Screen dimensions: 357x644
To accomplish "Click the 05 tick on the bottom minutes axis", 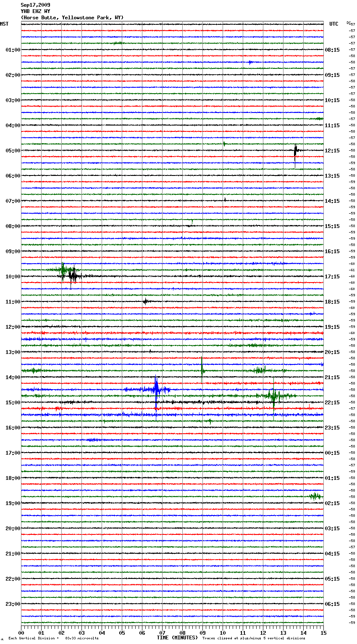I will click(x=122, y=633).
